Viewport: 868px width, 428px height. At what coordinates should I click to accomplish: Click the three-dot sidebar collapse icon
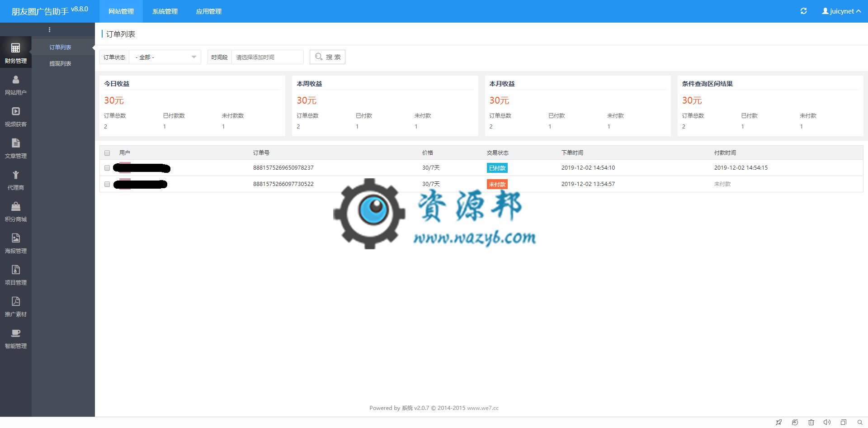(49, 30)
